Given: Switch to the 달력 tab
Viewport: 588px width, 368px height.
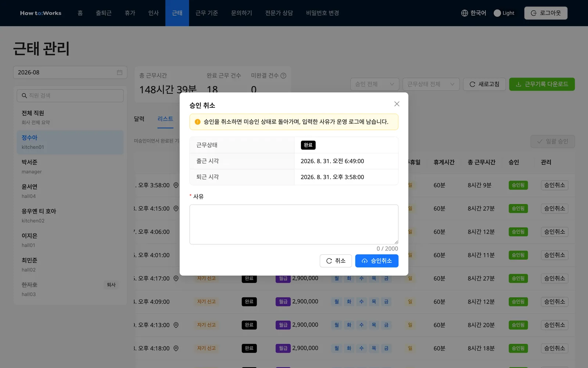Looking at the screenshot, I should 139,119.
